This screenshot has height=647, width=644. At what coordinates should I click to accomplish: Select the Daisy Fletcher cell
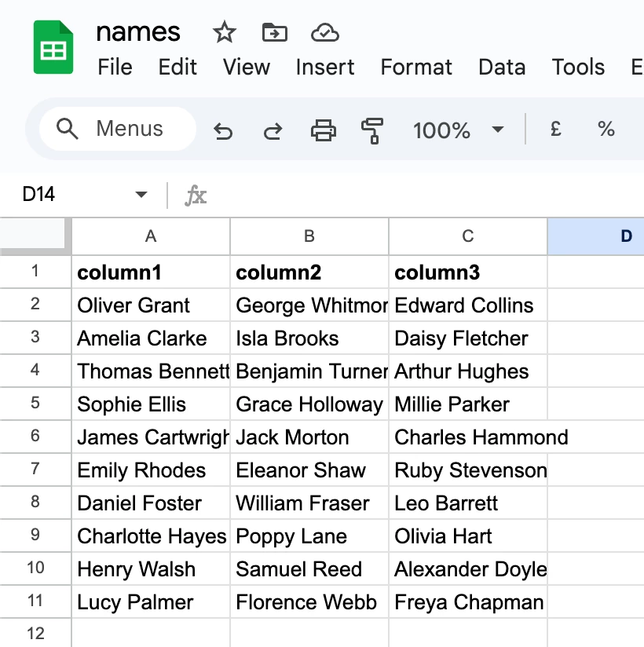point(468,338)
